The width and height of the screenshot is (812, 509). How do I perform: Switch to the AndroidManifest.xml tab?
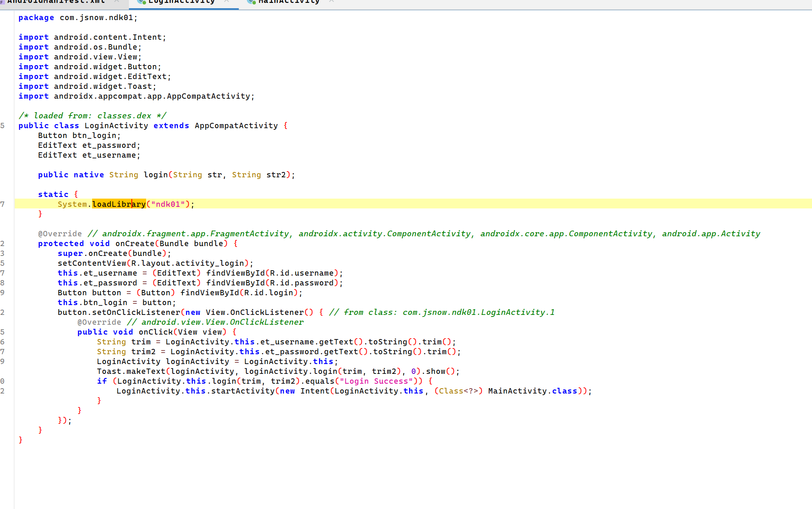click(56, 2)
